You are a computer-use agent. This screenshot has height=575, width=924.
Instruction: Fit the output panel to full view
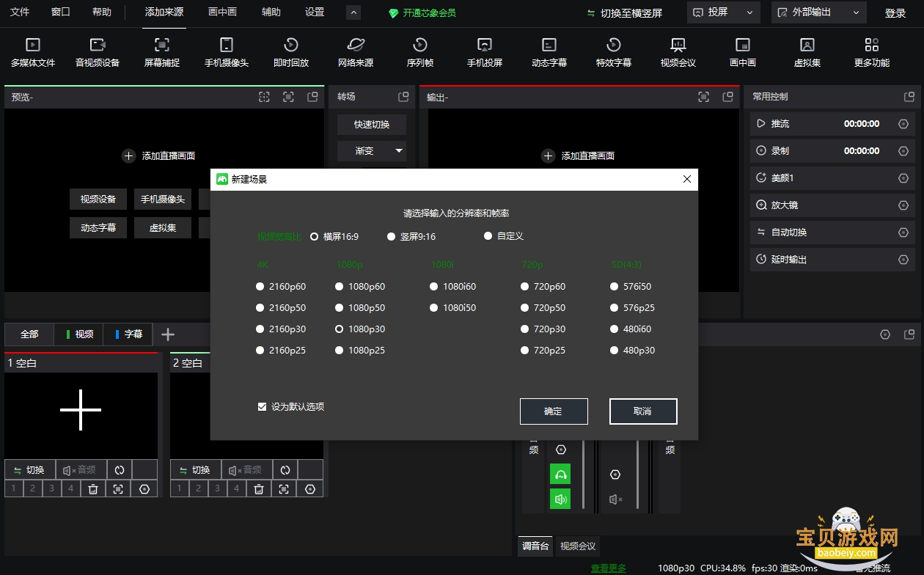click(703, 97)
